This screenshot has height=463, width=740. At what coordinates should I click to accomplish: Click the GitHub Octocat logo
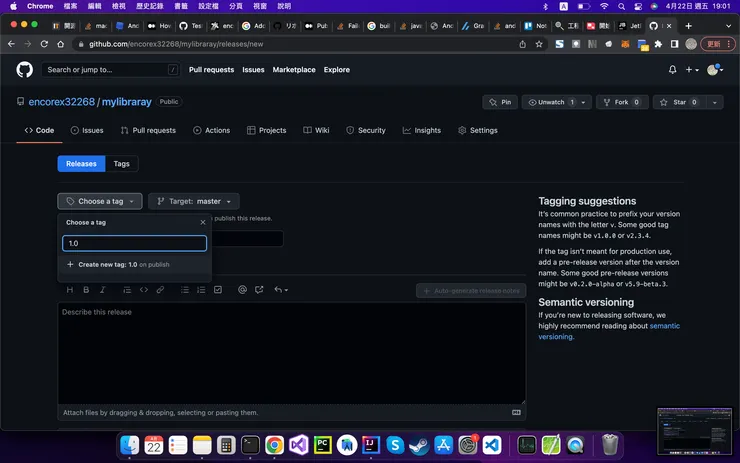click(x=25, y=70)
